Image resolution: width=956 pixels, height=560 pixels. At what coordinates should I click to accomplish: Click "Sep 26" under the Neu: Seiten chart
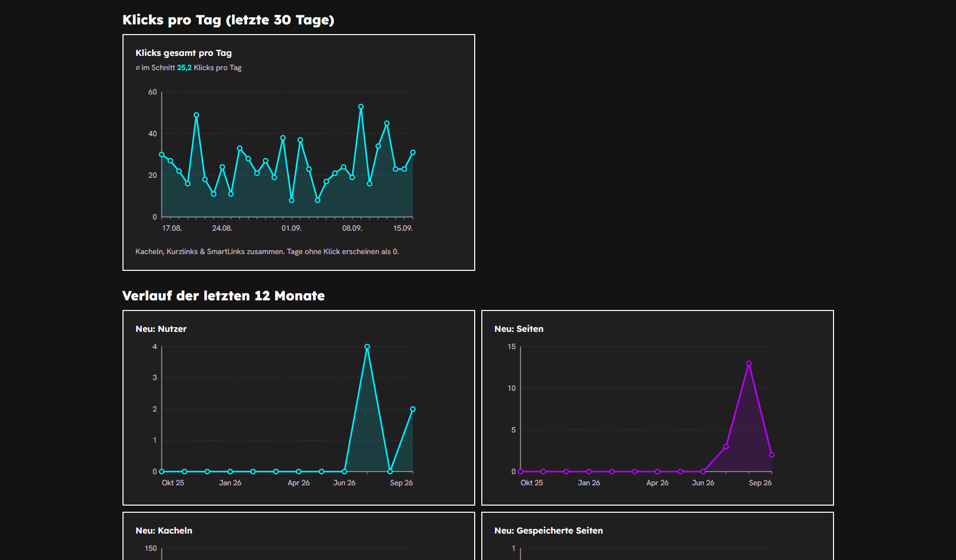(x=760, y=483)
